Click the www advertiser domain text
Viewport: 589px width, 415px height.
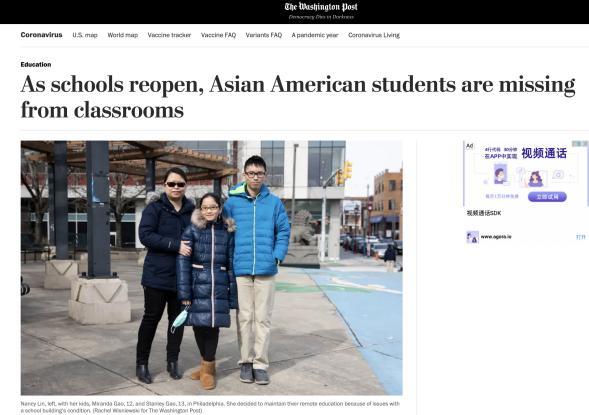tap(496, 237)
